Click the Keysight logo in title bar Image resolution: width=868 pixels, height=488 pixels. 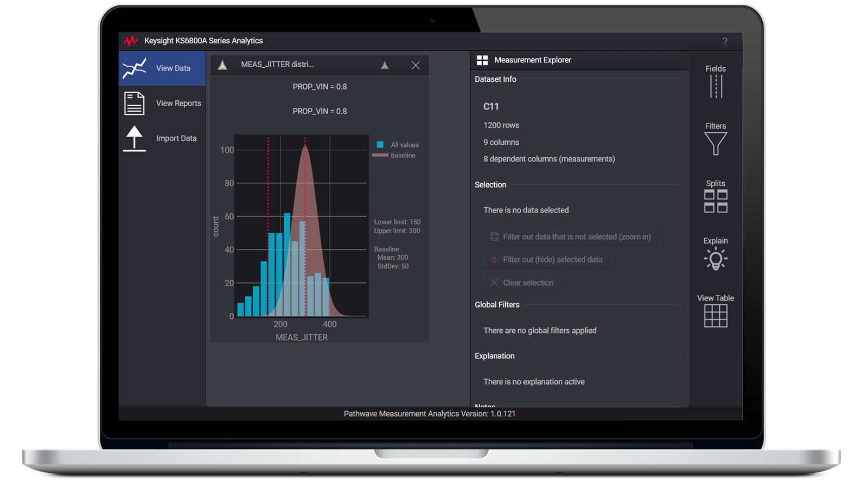point(130,41)
